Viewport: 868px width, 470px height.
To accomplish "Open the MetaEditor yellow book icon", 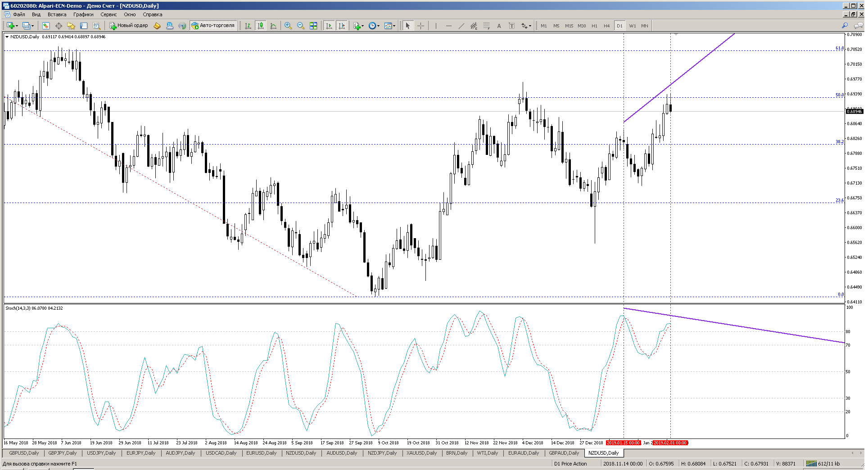I will 157,26.
